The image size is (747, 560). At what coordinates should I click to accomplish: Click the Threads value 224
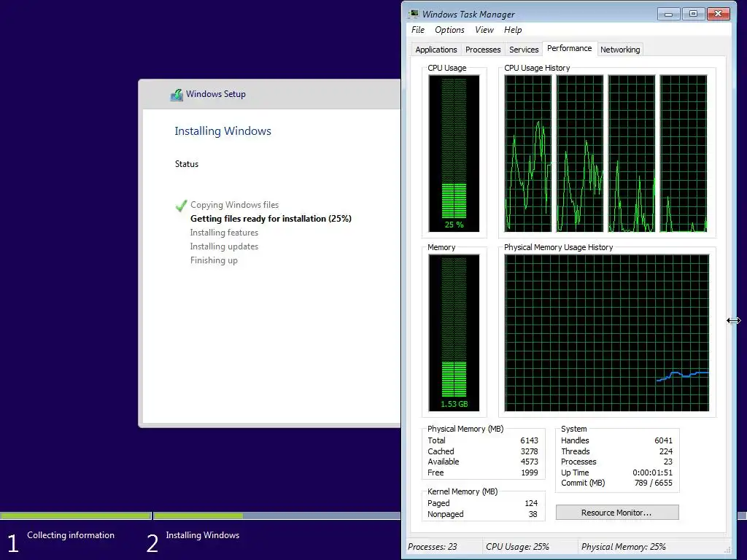[665, 451]
